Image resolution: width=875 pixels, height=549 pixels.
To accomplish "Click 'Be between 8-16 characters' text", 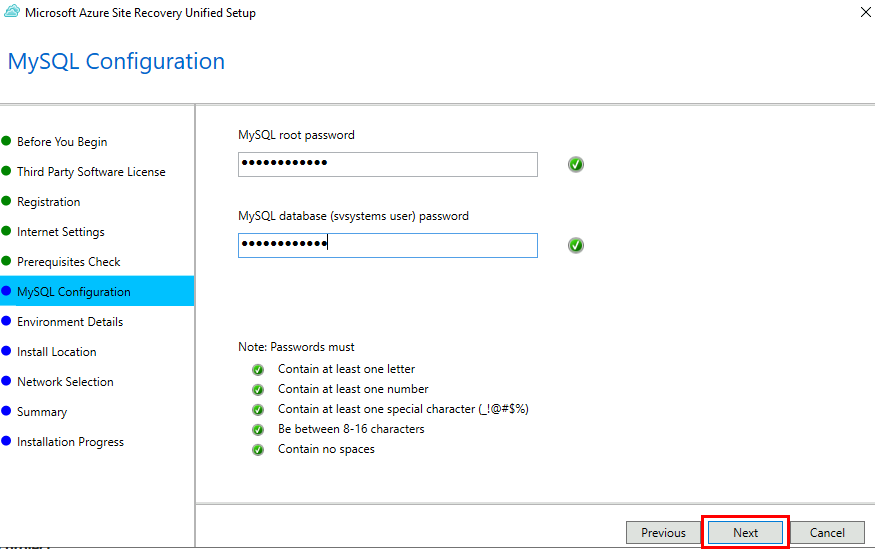I will coord(351,429).
